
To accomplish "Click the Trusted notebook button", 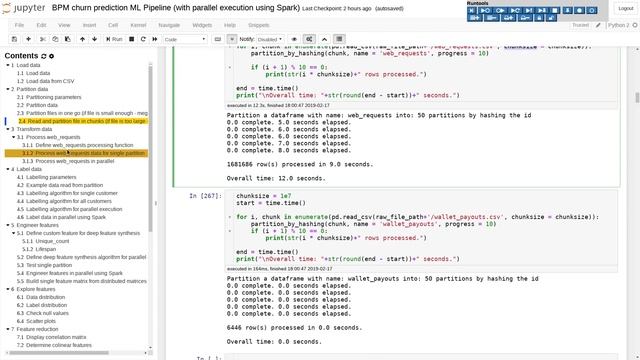I will pos(580,25).
